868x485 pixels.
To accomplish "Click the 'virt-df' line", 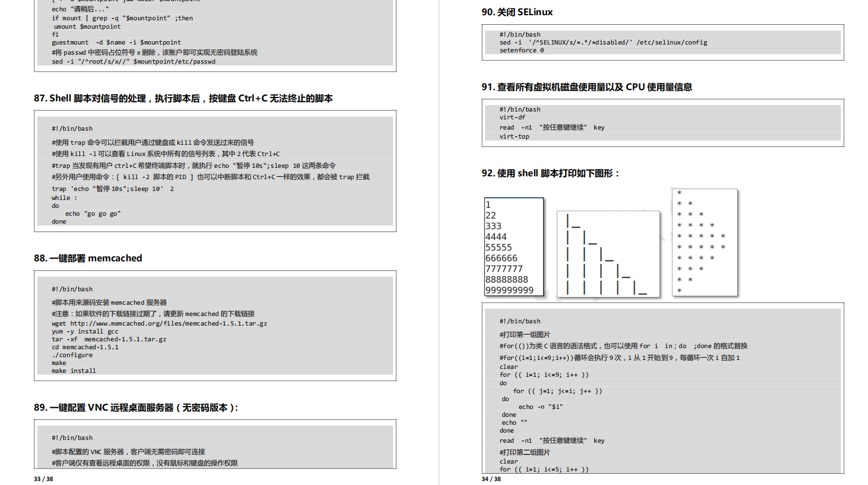I will (512, 117).
